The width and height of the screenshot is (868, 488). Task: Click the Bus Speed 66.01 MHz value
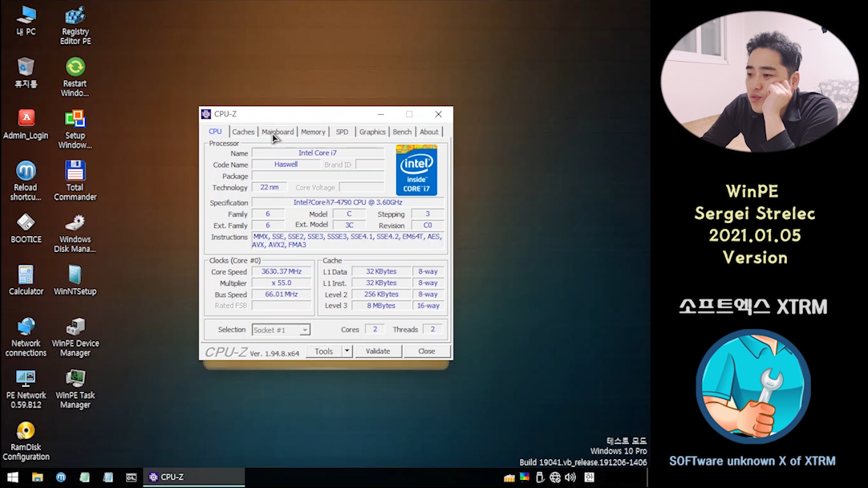coord(282,294)
